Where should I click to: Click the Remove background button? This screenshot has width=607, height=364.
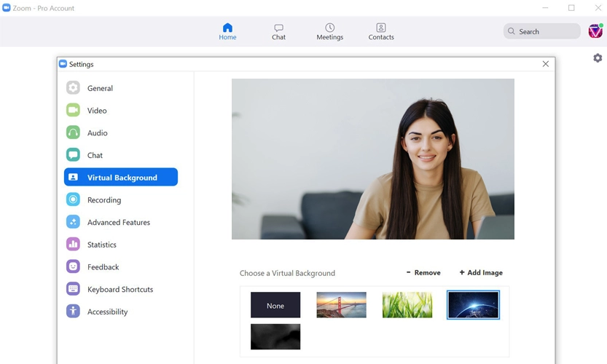pos(423,273)
